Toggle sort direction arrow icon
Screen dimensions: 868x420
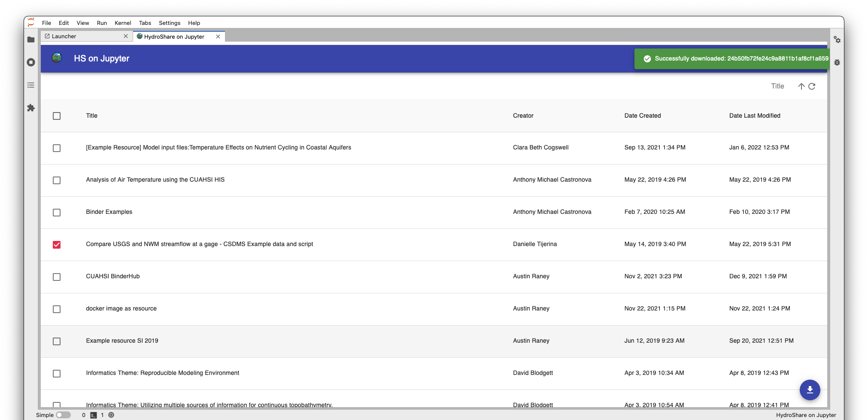pos(801,86)
